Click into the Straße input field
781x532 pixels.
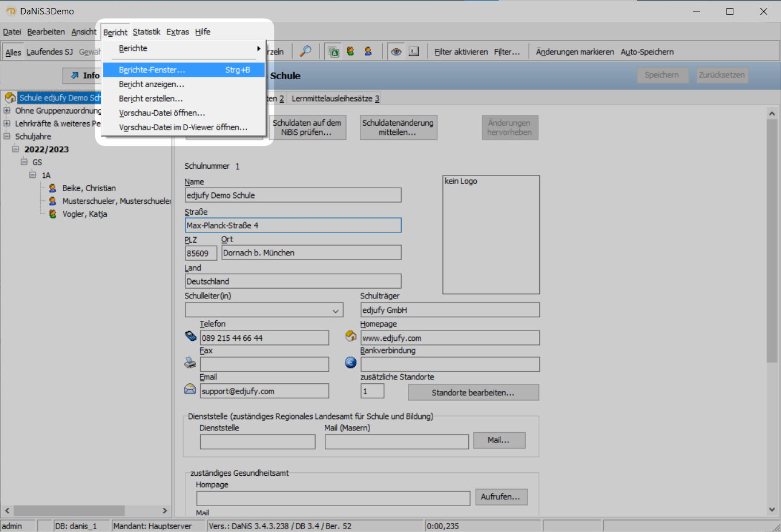pyautogui.click(x=293, y=226)
